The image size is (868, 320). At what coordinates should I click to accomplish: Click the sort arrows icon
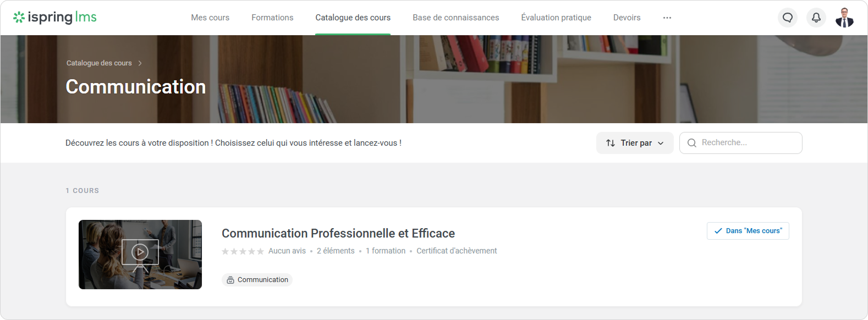pyautogui.click(x=611, y=143)
